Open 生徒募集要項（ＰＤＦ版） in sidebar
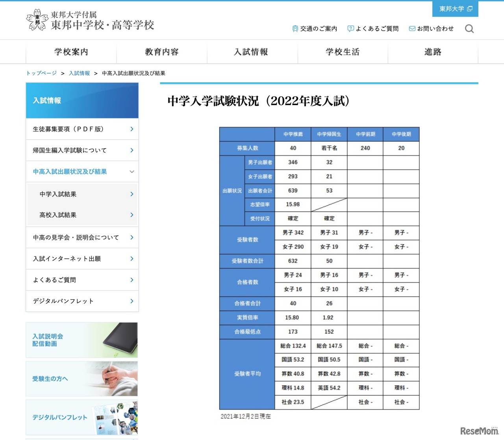This screenshot has width=504, height=440. tap(82, 129)
